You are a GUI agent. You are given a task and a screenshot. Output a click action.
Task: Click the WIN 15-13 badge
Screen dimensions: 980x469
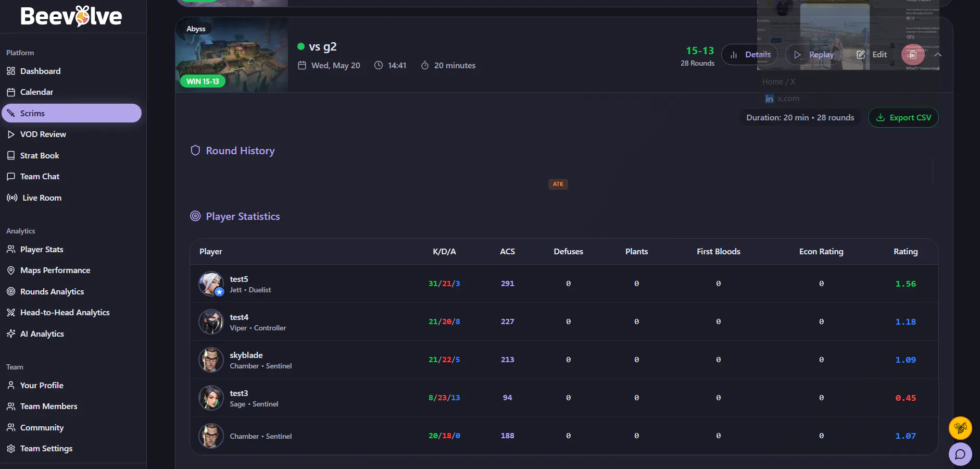[x=203, y=81]
